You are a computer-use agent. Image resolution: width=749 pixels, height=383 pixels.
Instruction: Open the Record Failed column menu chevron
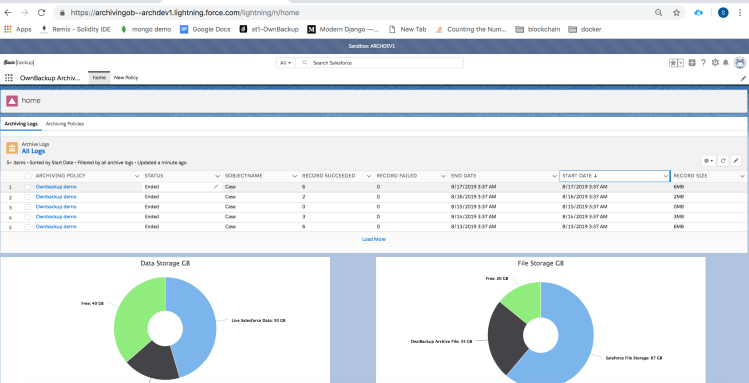(x=443, y=176)
